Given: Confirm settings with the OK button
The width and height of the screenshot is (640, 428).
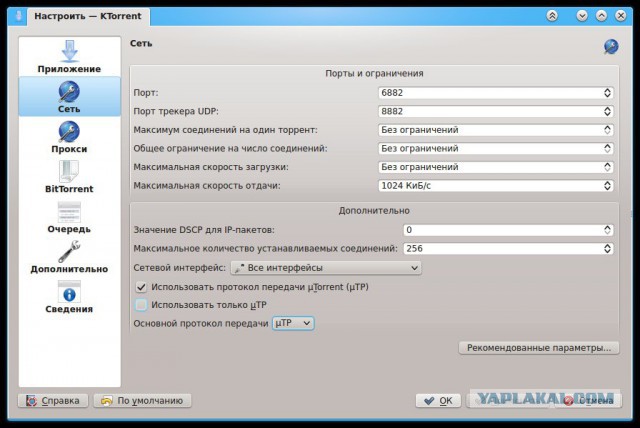Looking at the screenshot, I should [438, 401].
